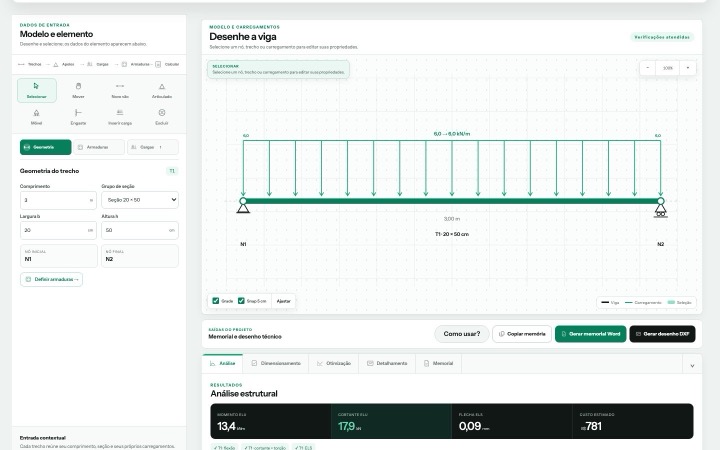Click the Nó final N2 field
Viewport: 720px width, 450px height.
coord(140,256)
